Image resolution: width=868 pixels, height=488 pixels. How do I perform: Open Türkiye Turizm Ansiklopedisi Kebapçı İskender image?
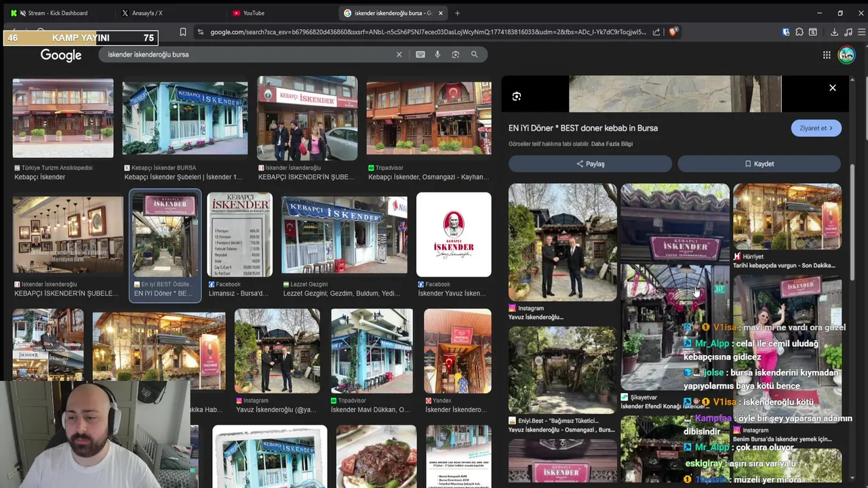[x=63, y=118]
